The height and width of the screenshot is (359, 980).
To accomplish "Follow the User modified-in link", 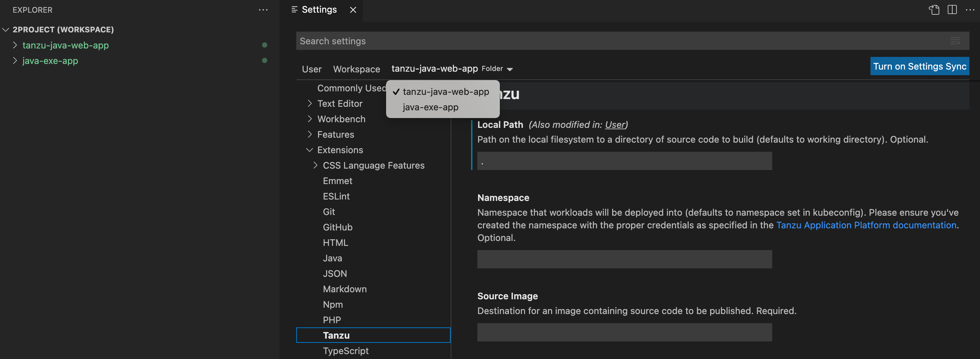I will click(x=615, y=124).
